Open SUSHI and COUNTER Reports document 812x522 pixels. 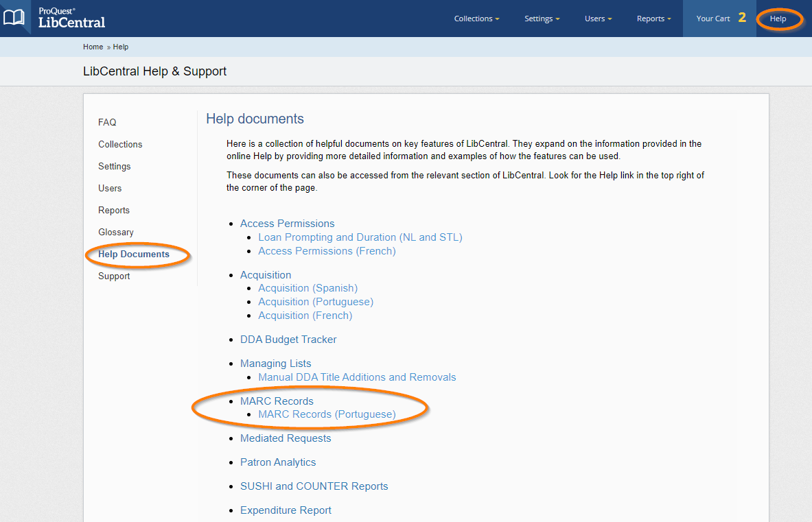pyautogui.click(x=314, y=486)
